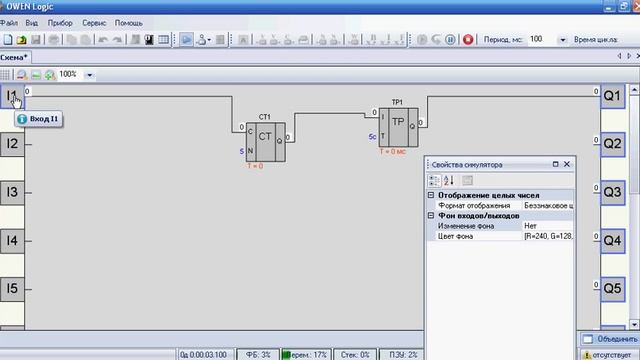This screenshot has height=360, width=640.
Task: Open the Файл menu
Action: pos(9,23)
